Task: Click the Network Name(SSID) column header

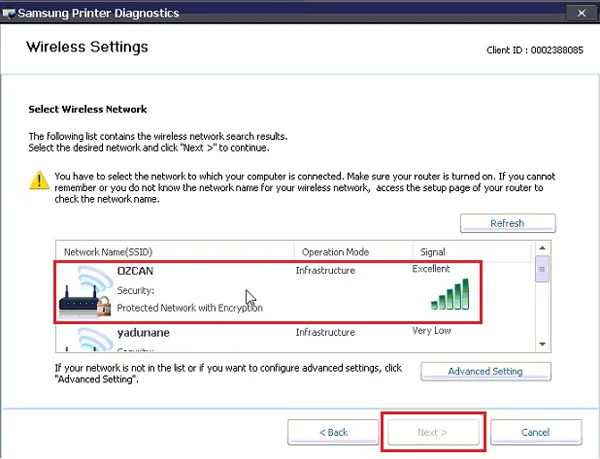Action: 175,252
